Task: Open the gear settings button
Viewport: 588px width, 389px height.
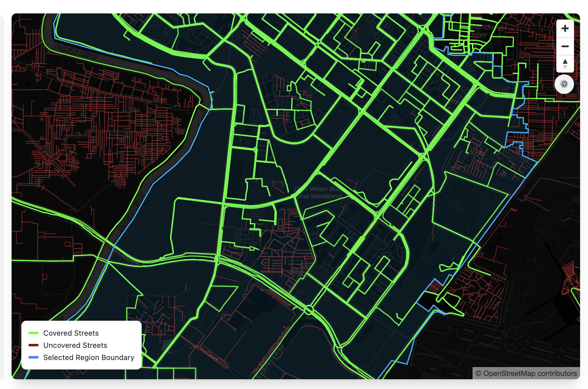Action: pos(564,84)
